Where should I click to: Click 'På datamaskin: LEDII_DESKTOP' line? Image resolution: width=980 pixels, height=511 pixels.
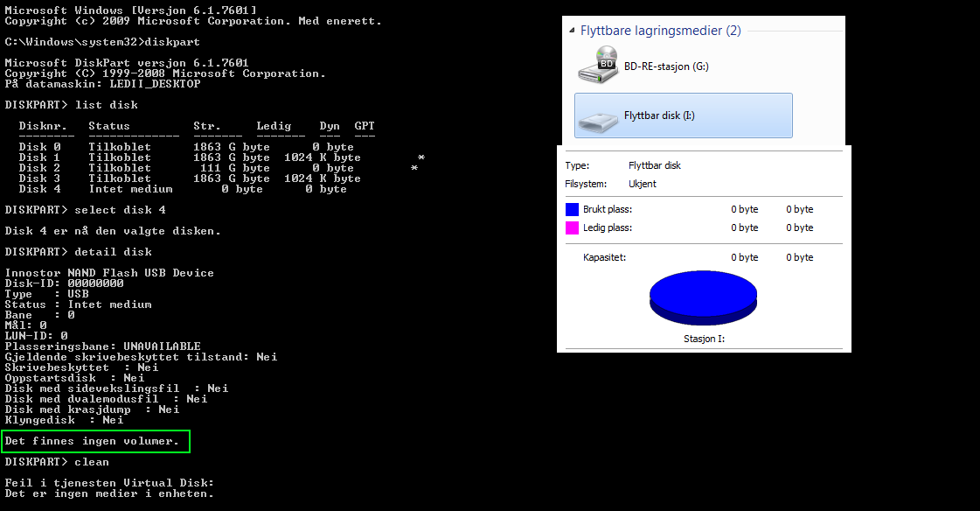(x=102, y=84)
